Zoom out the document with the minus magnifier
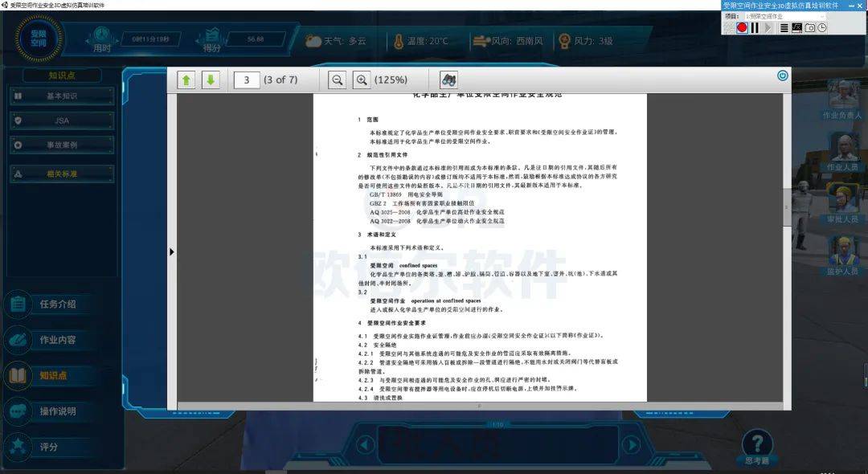The image size is (868, 474). pyautogui.click(x=337, y=80)
